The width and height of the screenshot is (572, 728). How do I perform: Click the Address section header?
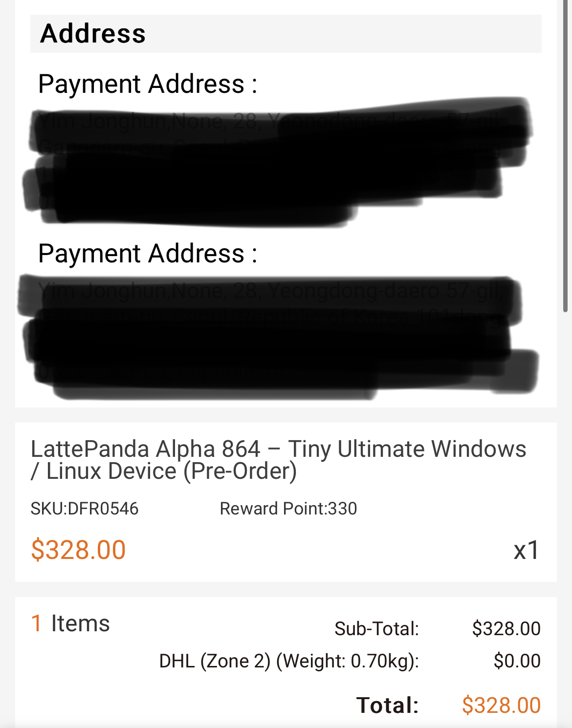coord(286,34)
